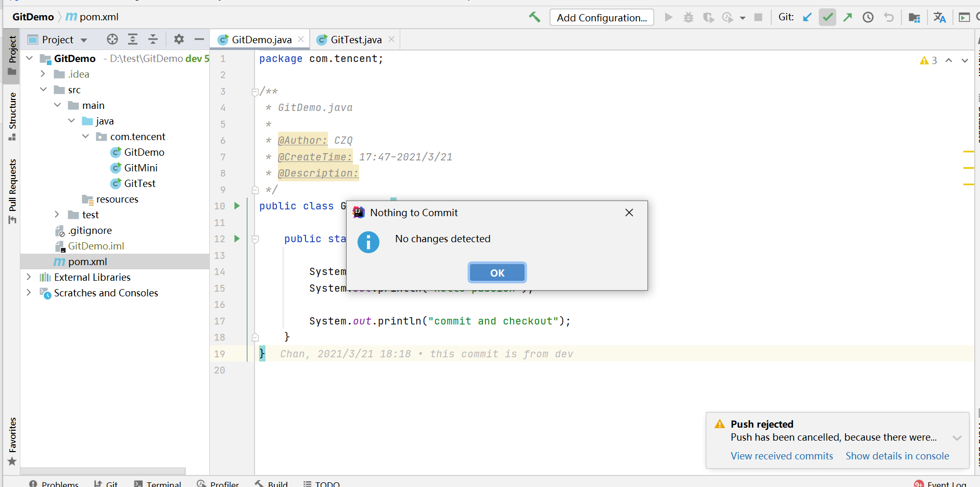This screenshot has width=980, height=487.
Task: Go to previous highlighted error arrow
Action: coord(949,60)
